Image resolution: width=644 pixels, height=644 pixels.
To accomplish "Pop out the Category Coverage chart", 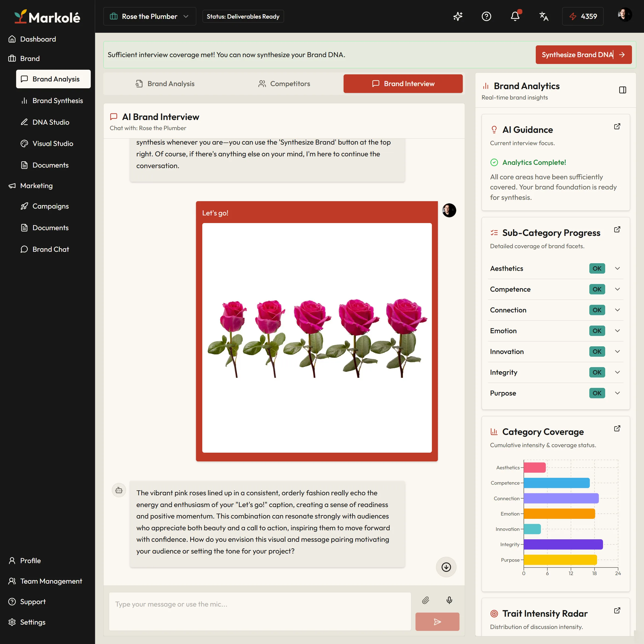I will [617, 428].
